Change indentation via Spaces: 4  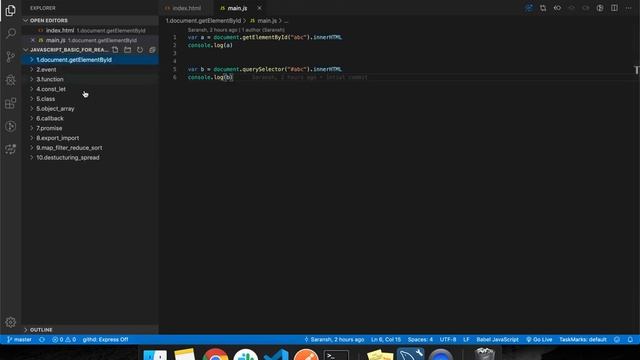420,340
